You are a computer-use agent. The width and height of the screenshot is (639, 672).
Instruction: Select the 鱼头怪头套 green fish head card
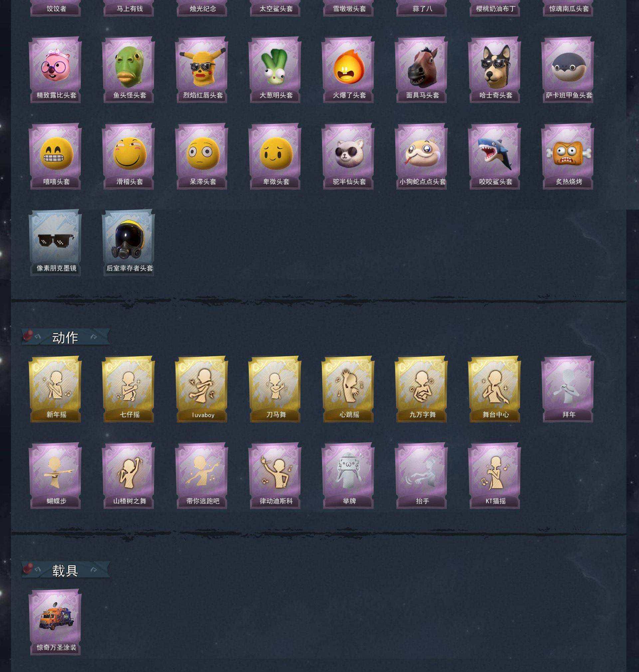128,70
